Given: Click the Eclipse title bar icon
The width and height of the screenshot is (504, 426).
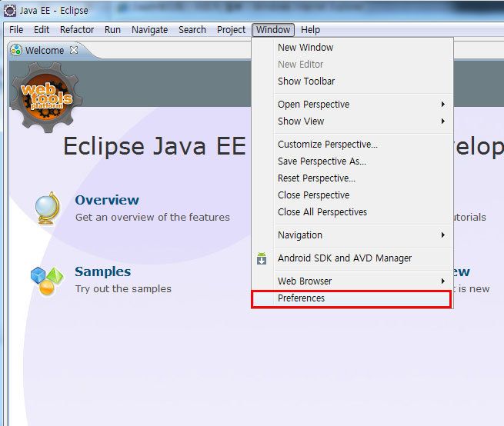Looking at the screenshot, I should coord(10,11).
